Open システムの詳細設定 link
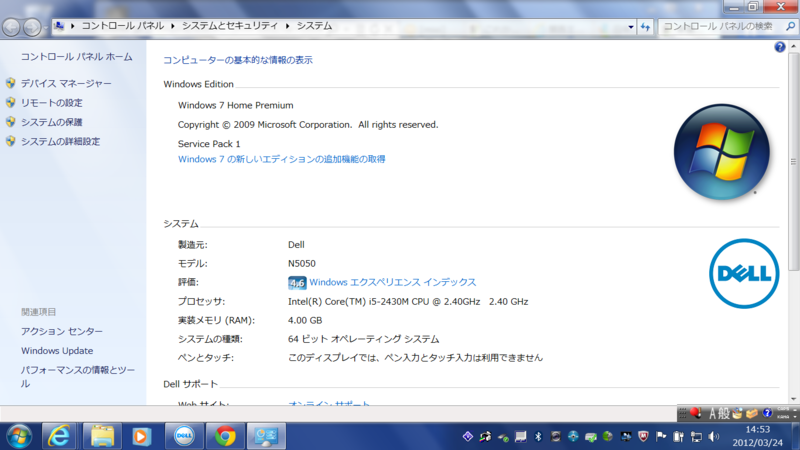 point(60,141)
